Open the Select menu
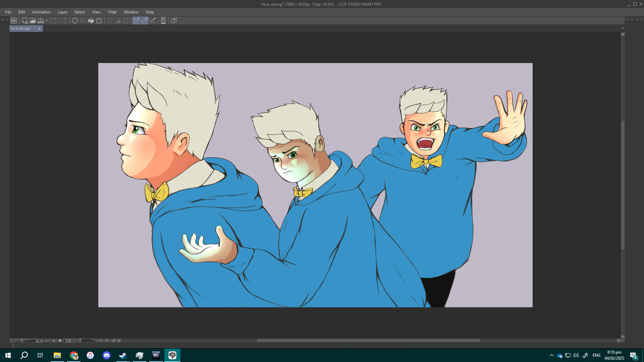 point(80,12)
